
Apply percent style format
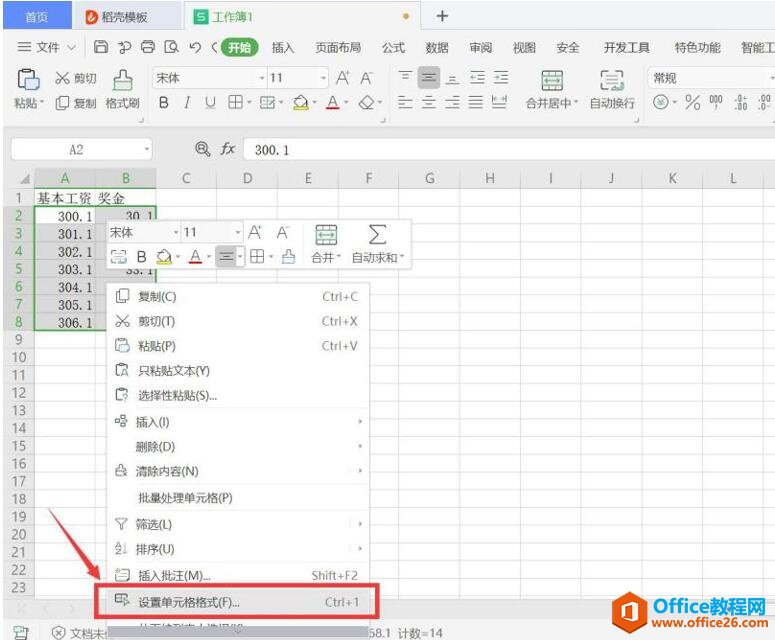[692, 103]
